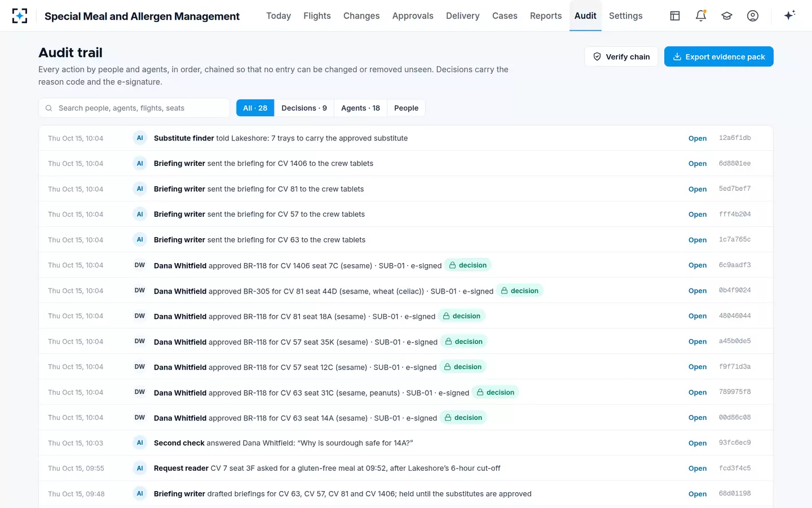Click Dana Whitfield name on seat 12C row

point(180,367)
